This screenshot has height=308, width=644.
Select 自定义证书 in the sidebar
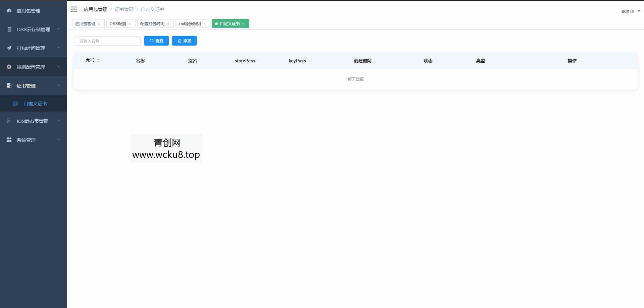click(x=35, y=104)
